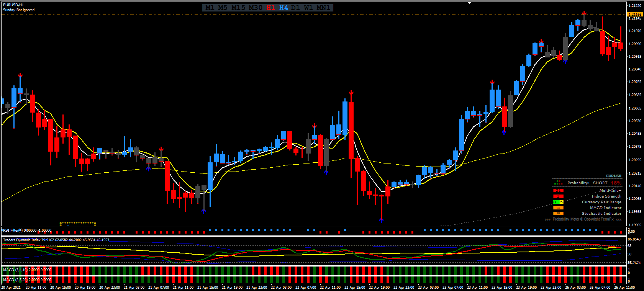Click the orange dotted marker near chart bottom-left
The height and width of the screenshot is (291, 644).
click(x=78, y=223)
